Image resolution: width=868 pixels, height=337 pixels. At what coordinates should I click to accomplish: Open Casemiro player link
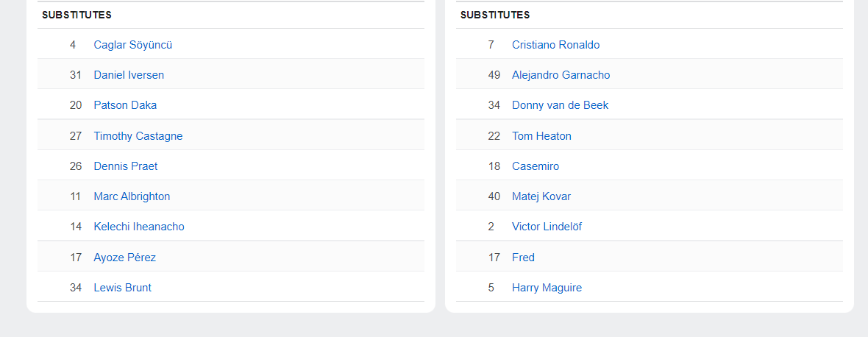click(536, 166)
